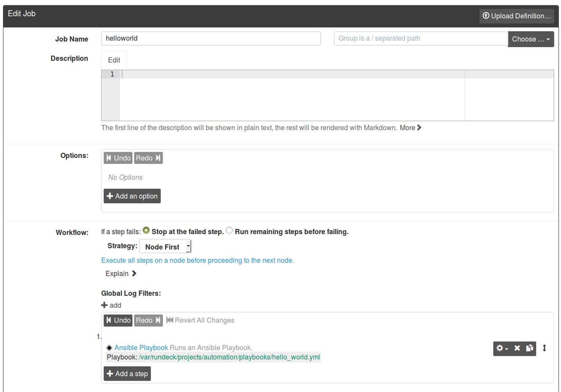The image size is (561, 392).
Task: Click the playbook path hello_world.yml
Action: point(229,357)
